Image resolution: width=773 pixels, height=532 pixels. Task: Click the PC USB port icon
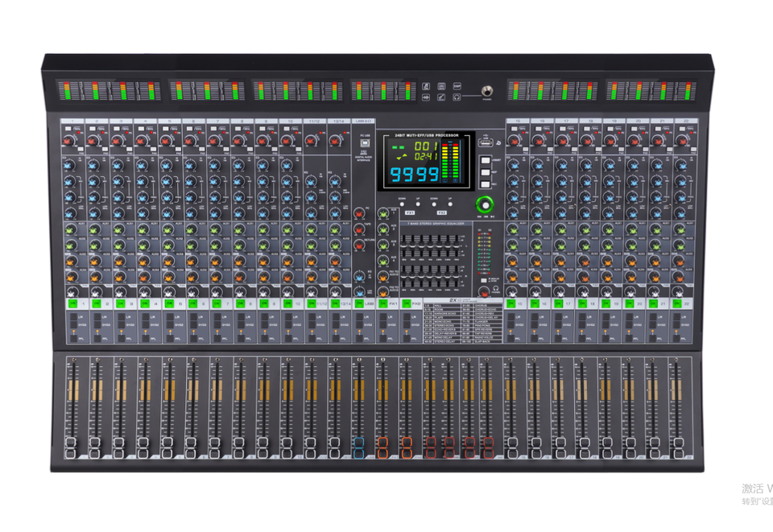(364, 144)
